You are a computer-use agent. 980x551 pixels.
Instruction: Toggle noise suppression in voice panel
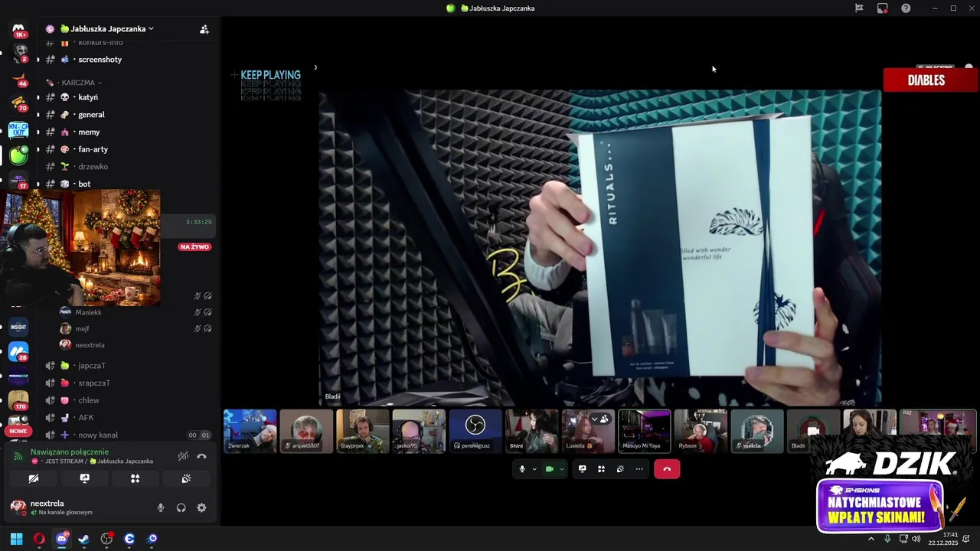tap(183, 456)
